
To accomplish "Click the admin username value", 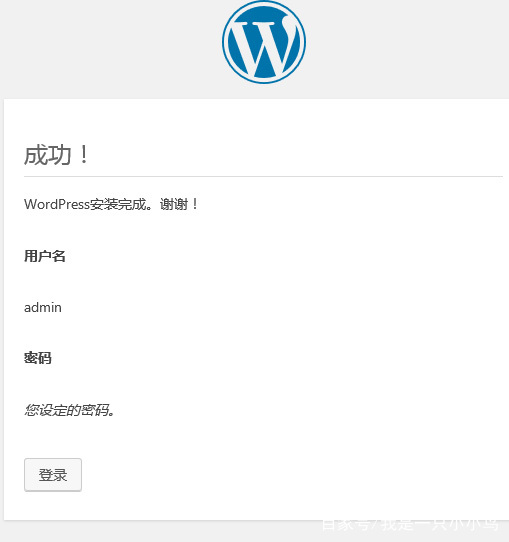I will click(x=43, y=307).
